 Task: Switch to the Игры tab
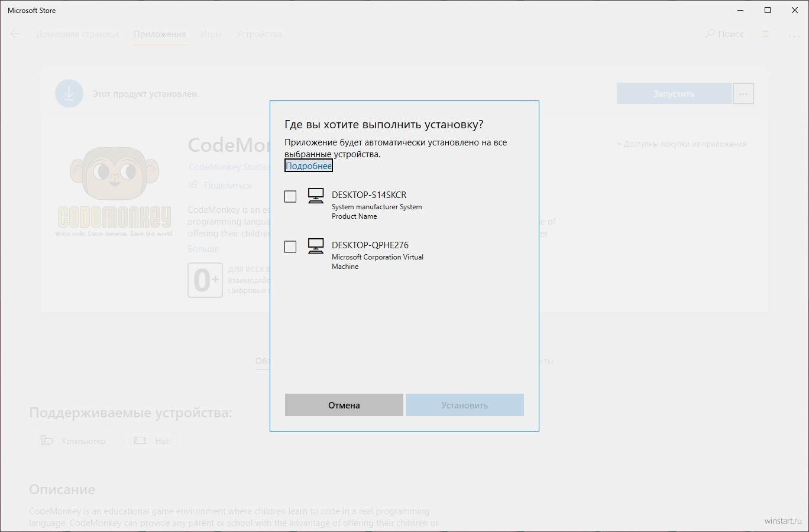pyautogui.click(x=211, y=34)
